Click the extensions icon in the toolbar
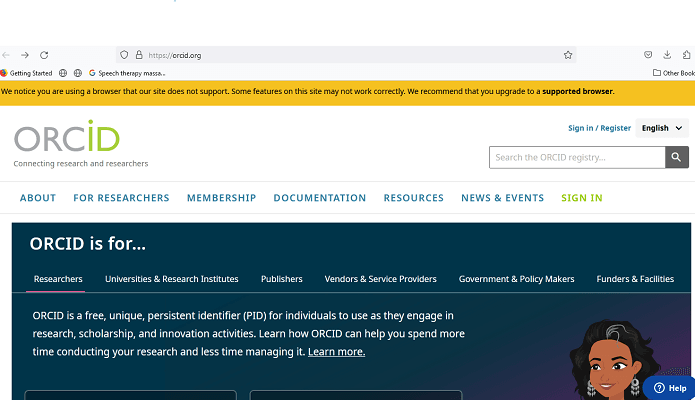The width and height of the screenshot is (695, 400). point(687,55)
